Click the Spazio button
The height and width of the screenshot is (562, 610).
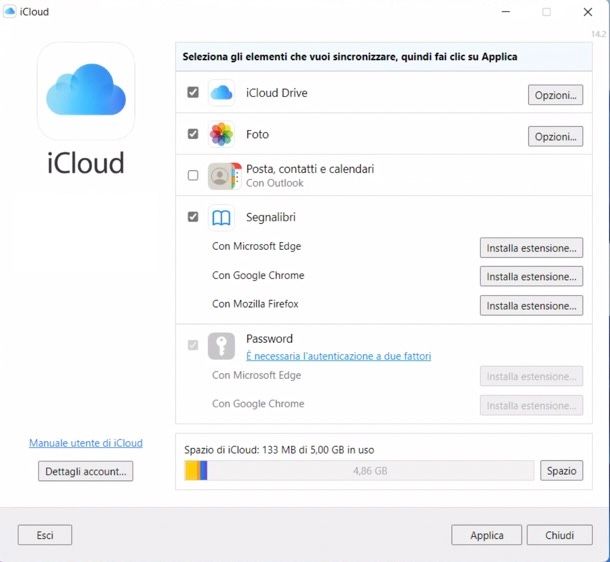(561, 471)
